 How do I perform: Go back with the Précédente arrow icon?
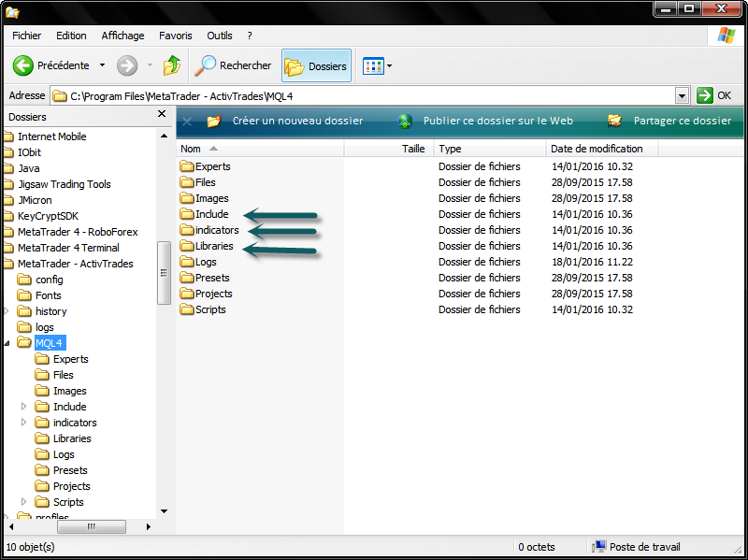(22, 65)
